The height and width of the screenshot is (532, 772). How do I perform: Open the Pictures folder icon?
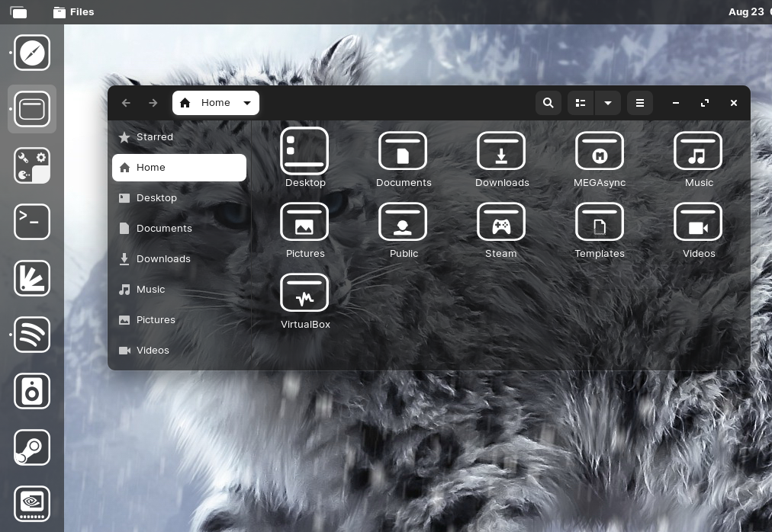click(304, 222)
